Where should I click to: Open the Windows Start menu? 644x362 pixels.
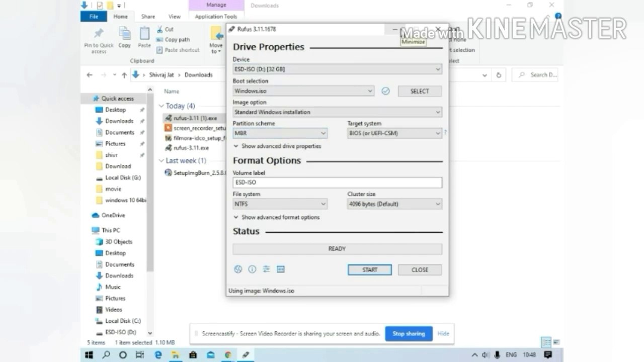point(90,354)
